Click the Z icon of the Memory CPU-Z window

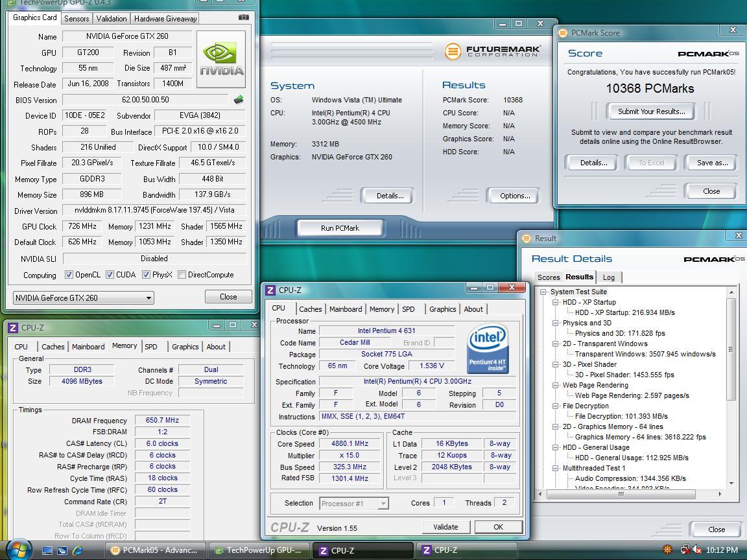pyautogui.click(x=14, y=327)
